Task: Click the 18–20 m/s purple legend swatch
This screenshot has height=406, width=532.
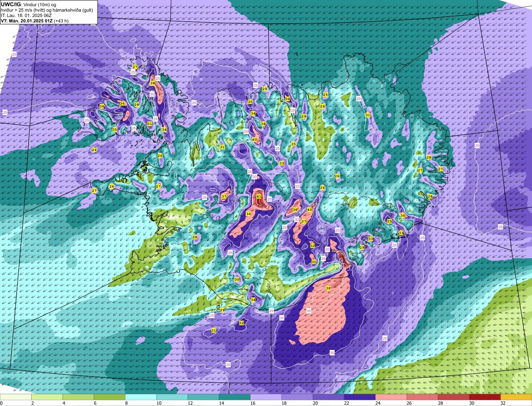Action: pyautogui.click(x=297, y=397)
